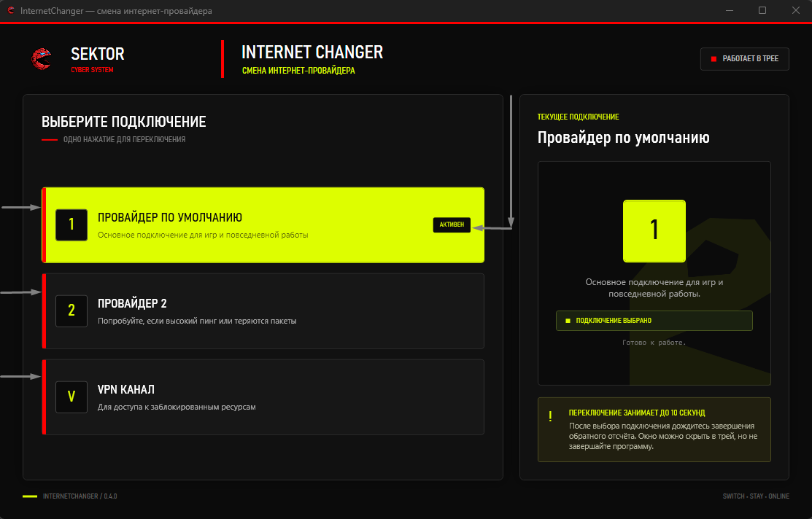Click the Switch - Stay - Online footer text

tap(756, 496)
